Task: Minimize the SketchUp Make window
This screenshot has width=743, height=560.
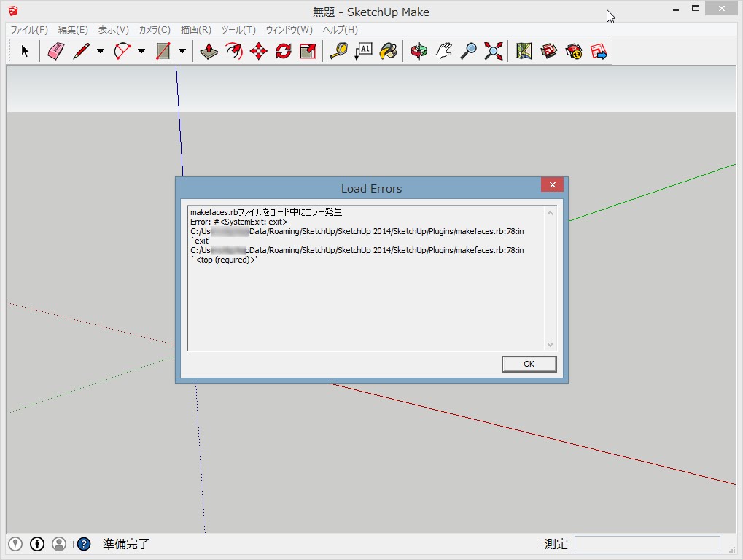Action: tap(676, 9)
